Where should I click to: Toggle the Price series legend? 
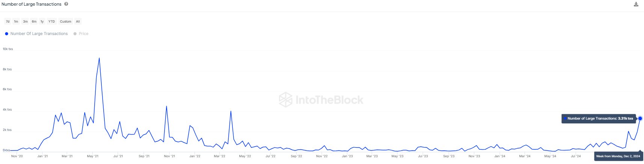click(81, 34)
